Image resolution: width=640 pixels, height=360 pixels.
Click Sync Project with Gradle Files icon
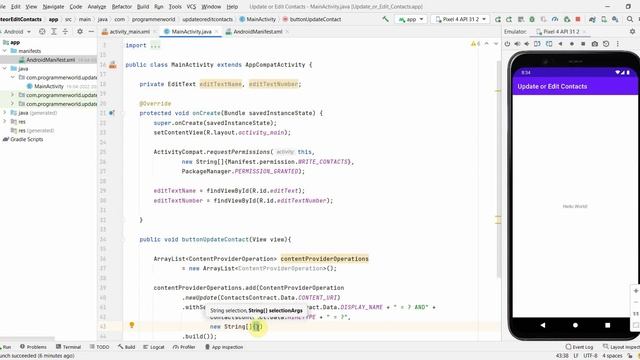click(x=592, y=19)
